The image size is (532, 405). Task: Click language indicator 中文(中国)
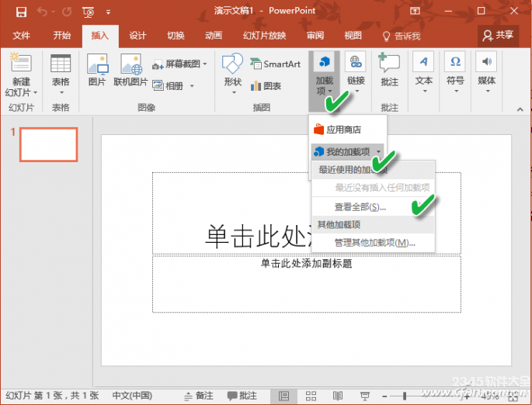point(132,396)
